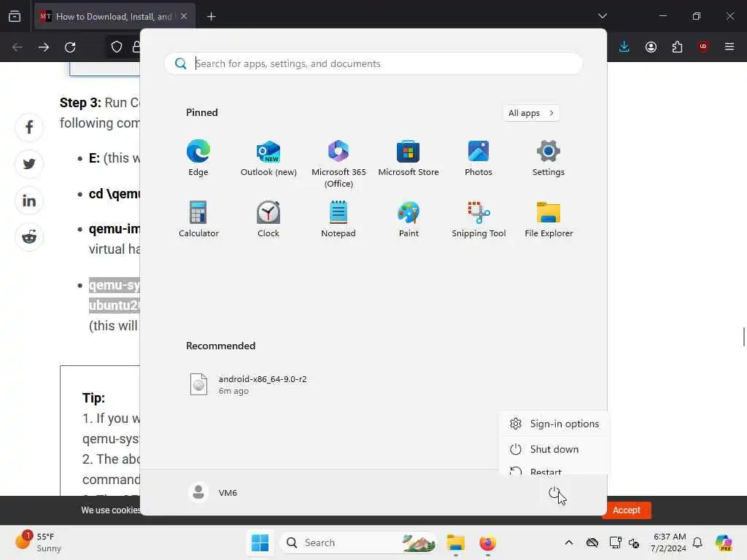Launch the Photos app
The width and height of the screenshot is (747, 560).
click(479, 158)
